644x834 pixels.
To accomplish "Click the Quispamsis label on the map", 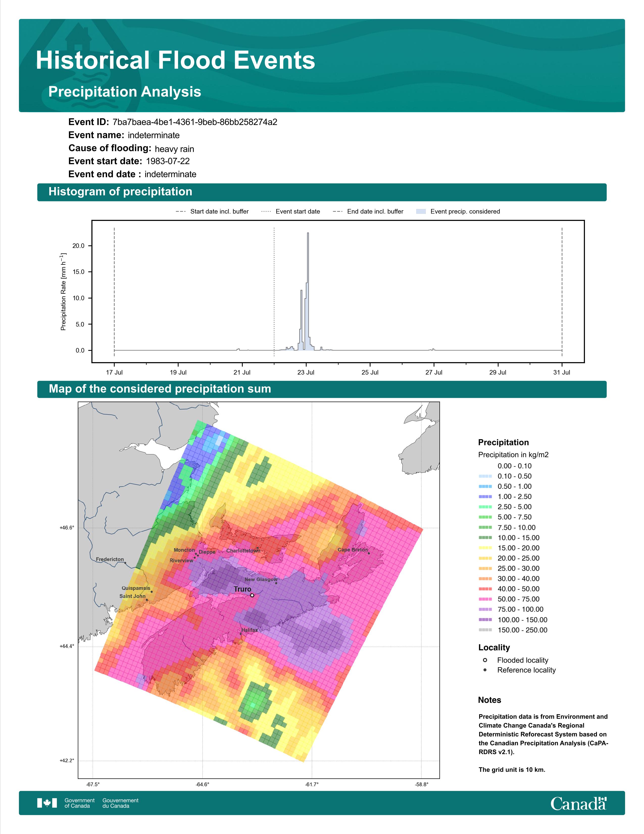I will point(136,588).
